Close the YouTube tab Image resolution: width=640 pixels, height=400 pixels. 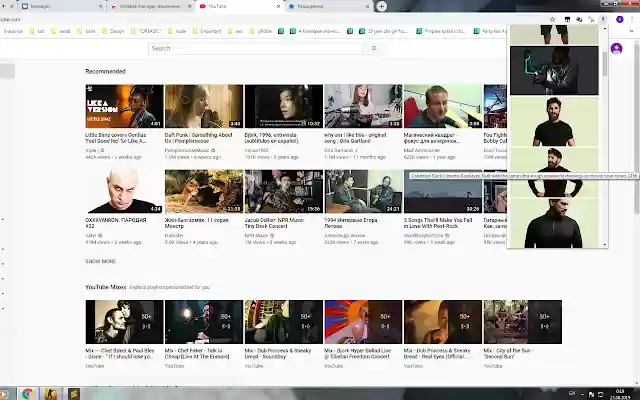(x=278, y=7)
